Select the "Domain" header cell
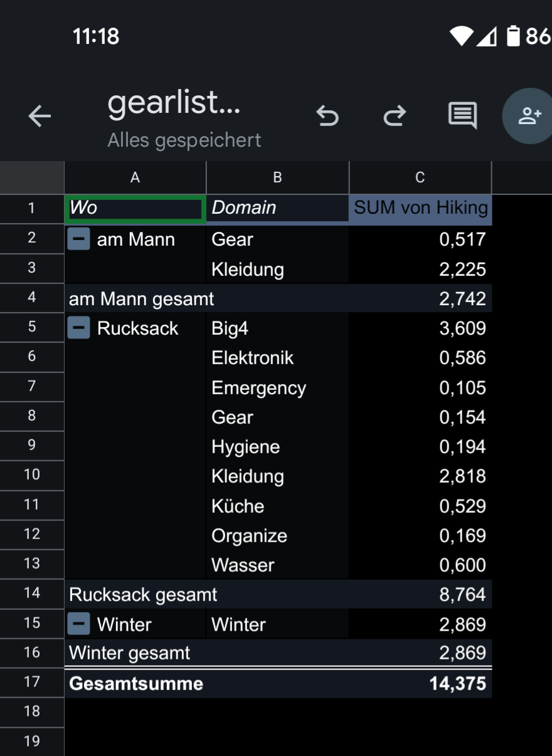This screenshot has width=552, height=756. click(277, 208)
